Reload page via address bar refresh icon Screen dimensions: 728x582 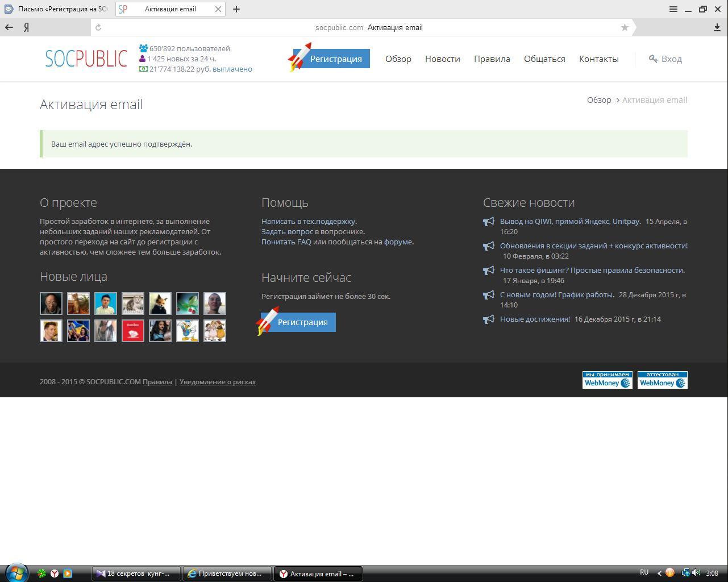point(98,27)
